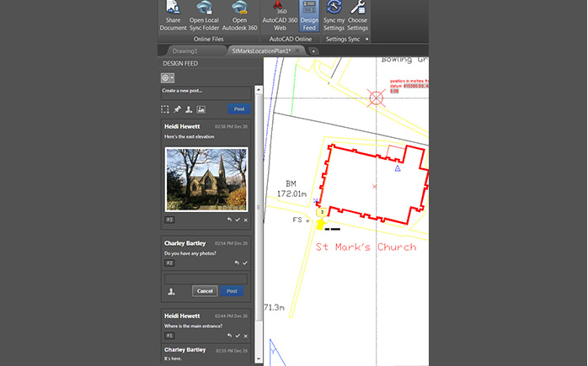Launch Open Autodesk 360
The image size is (588, 366).
240,15
